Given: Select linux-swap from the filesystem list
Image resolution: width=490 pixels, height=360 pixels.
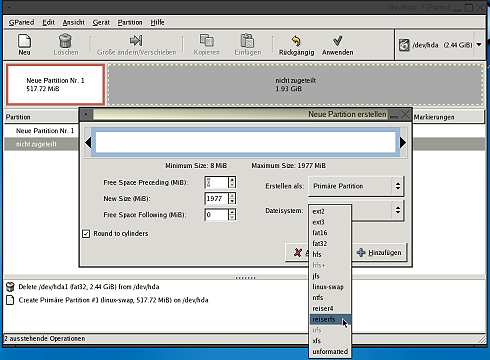Looking at the screenshot, I should coord(330,287).
